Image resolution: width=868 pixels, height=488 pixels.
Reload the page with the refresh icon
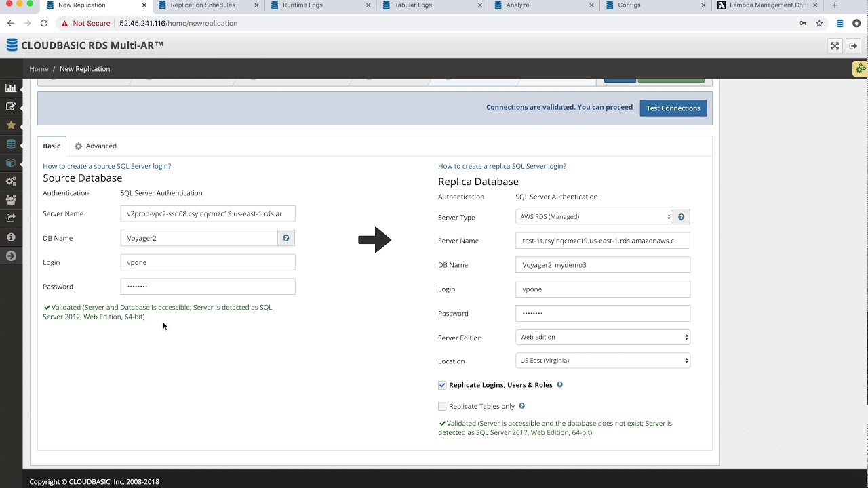(44, 23)
